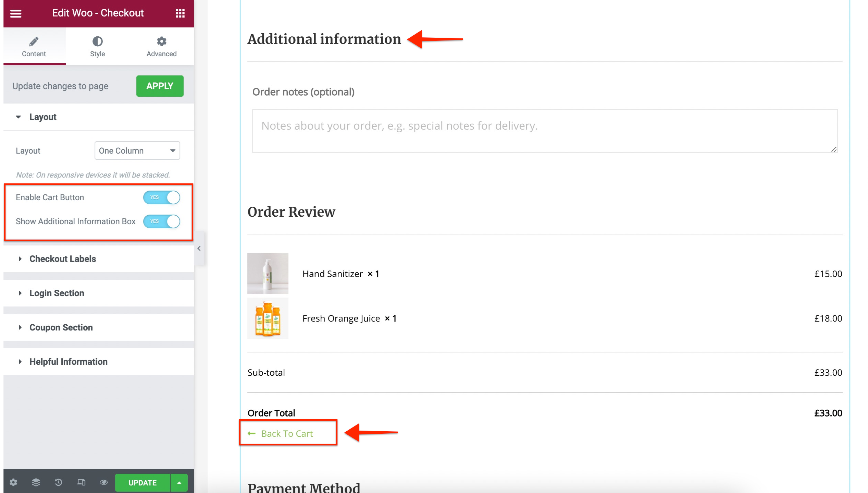Screen dimensions: 868x493
Task: Click the Fresh Orange Juice product name
Action: pos(341,318)
